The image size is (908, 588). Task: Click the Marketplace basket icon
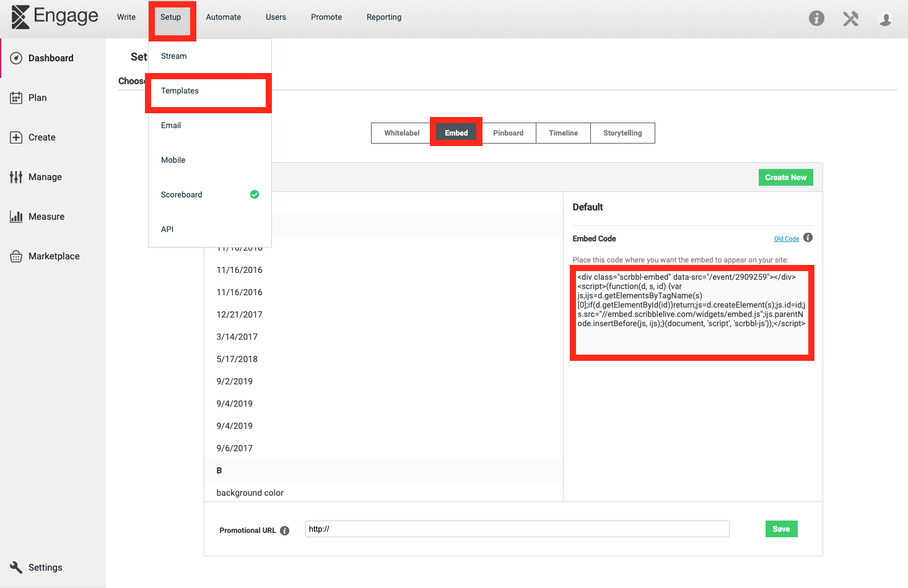tap(16, 256)
